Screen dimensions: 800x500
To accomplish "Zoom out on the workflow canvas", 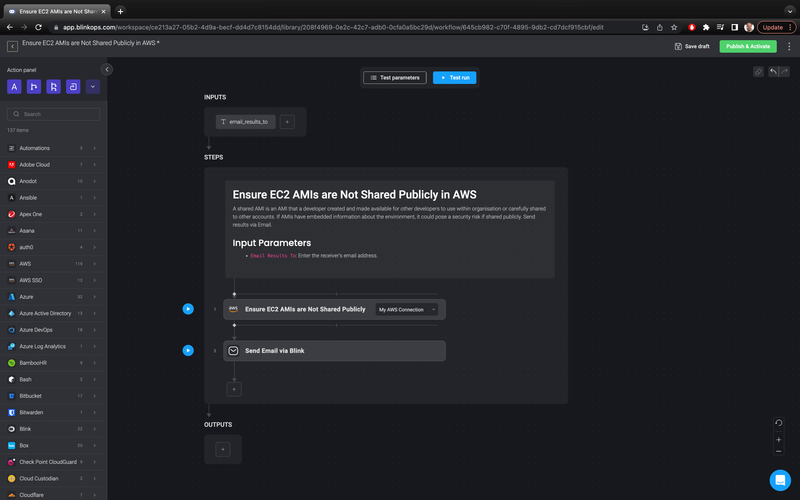I will click(x=779, y=450).
